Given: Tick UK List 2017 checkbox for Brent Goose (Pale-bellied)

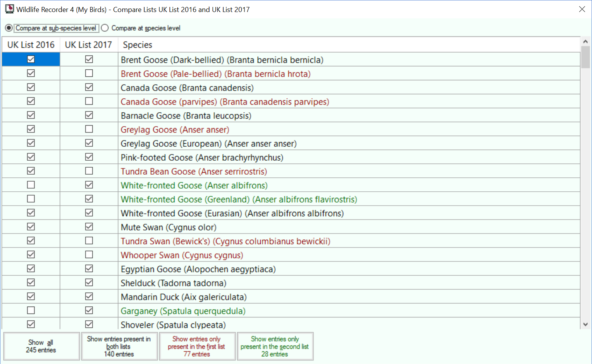Looking at the screenshot, I should (x=89, y=73).
